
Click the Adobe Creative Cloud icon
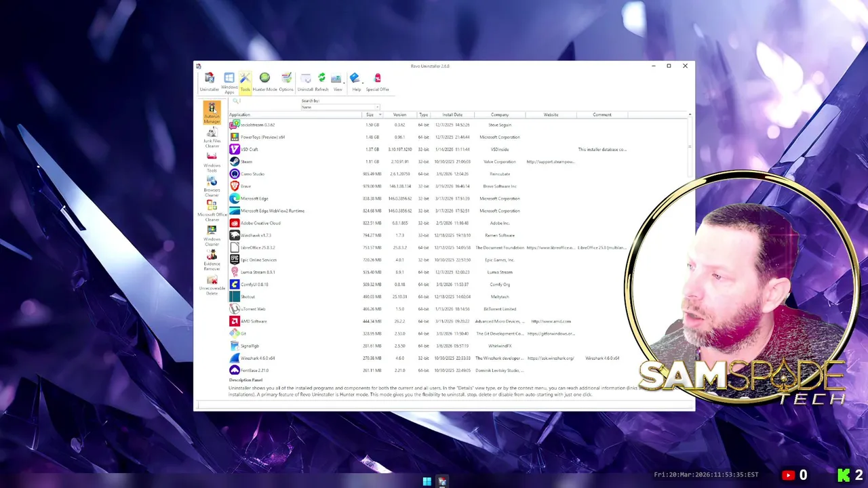(x=235, y=223)
